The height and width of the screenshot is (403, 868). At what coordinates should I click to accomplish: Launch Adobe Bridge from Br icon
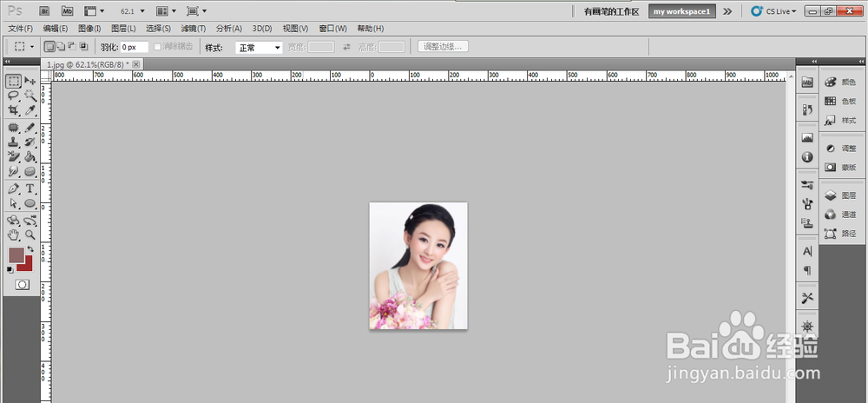(46, 10)
